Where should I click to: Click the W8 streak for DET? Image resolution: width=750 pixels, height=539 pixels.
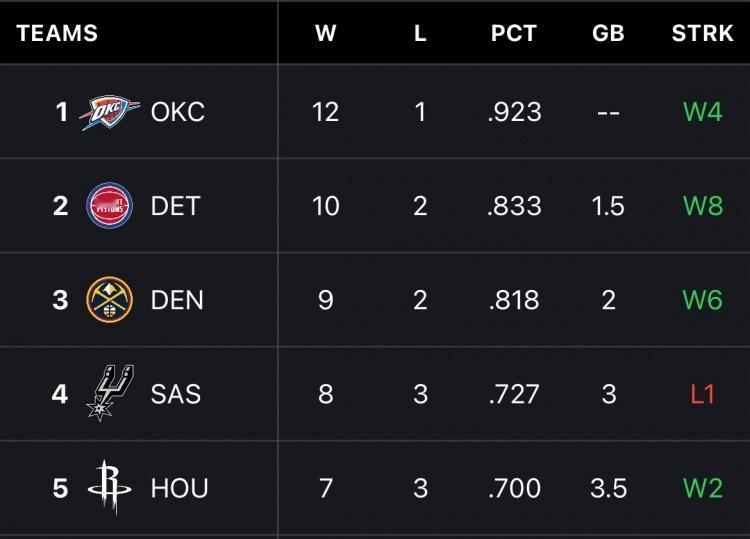pos(702,206)
